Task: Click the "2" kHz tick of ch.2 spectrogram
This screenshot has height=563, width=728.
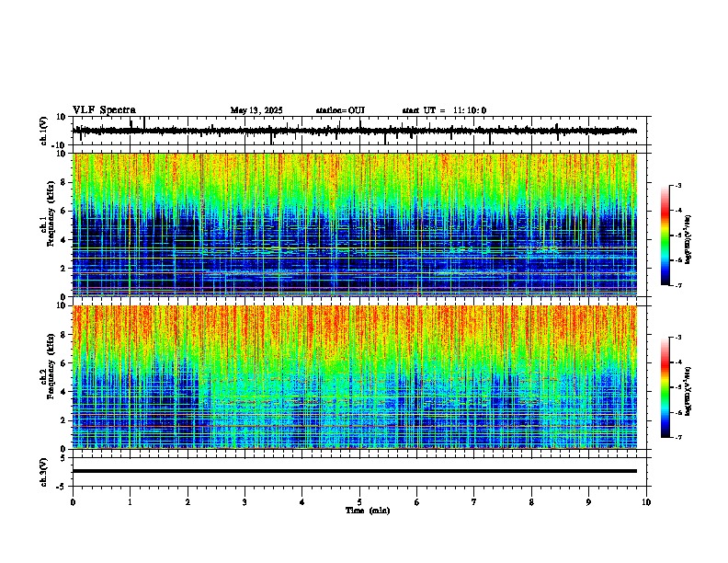Action: 64,420
